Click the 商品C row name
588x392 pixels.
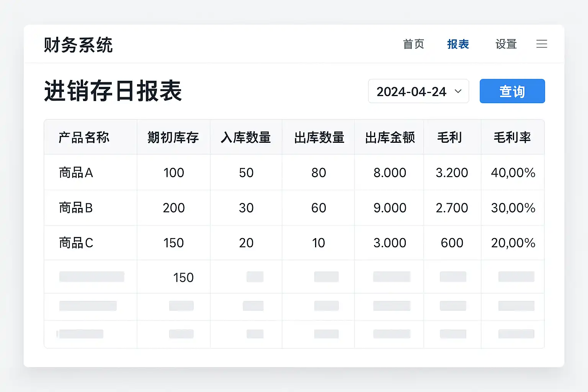[x=76, y=243]
